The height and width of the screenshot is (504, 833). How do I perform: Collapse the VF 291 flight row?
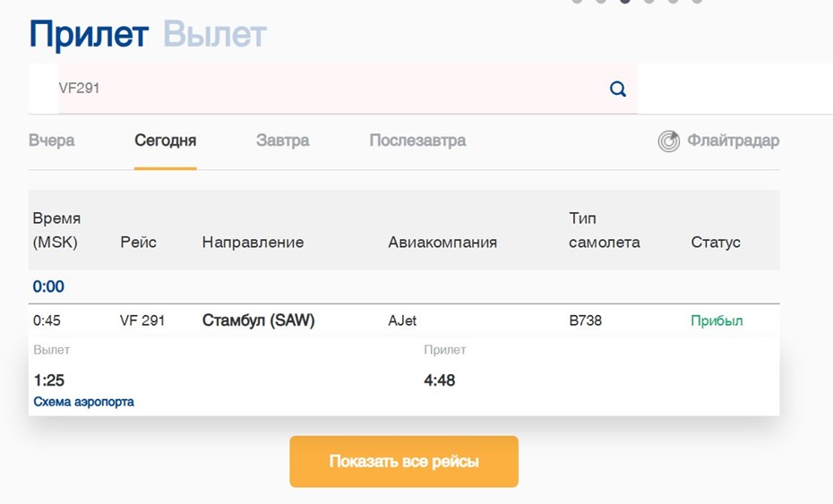tap(404, 320)
